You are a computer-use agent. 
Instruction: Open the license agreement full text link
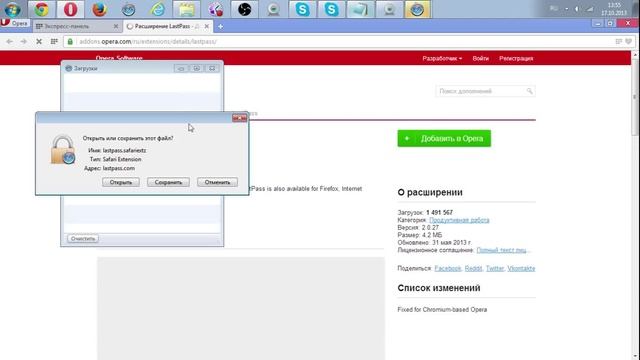click(x=502, y=250)
